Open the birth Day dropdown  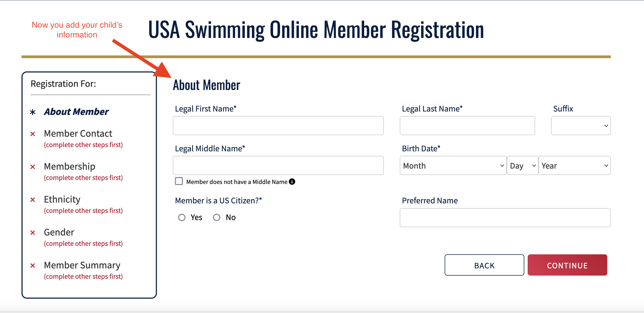[x=522, y=165]
